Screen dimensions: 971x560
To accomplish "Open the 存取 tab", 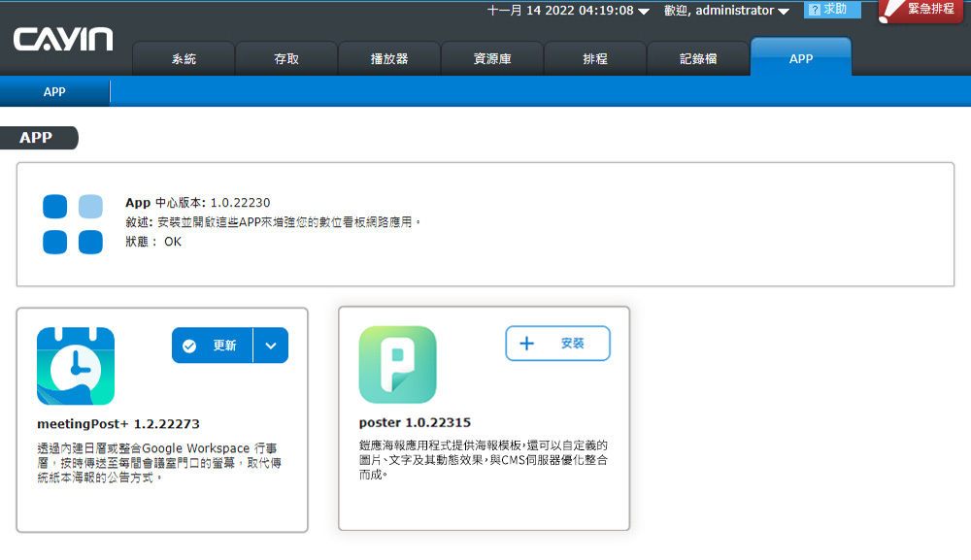I will [x=286, y=59].
